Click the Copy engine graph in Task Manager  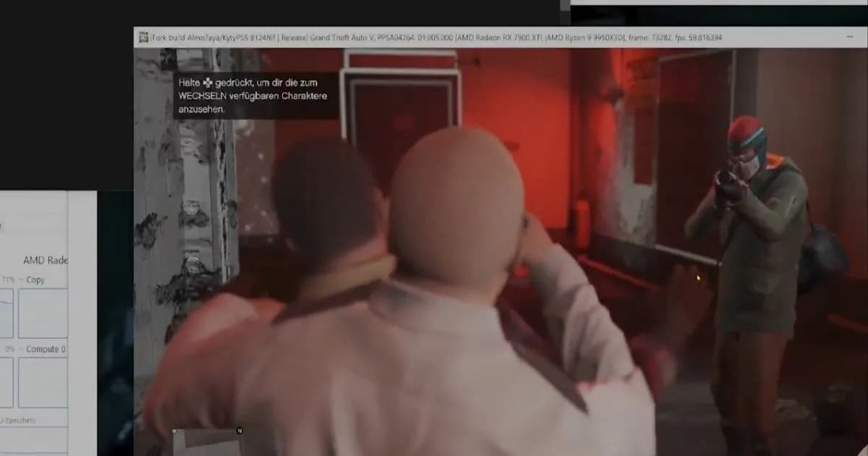(43, 313)
